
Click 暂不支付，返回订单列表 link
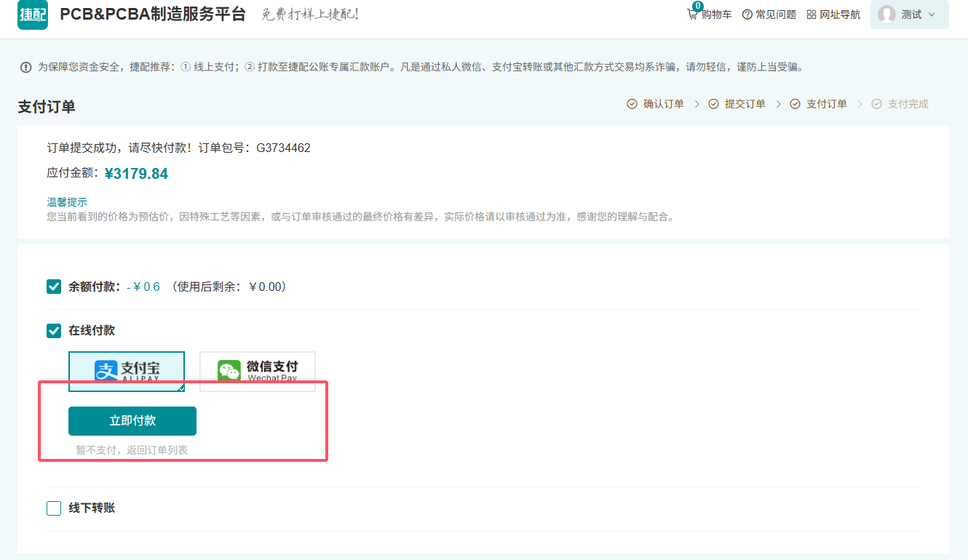(132, 450)
